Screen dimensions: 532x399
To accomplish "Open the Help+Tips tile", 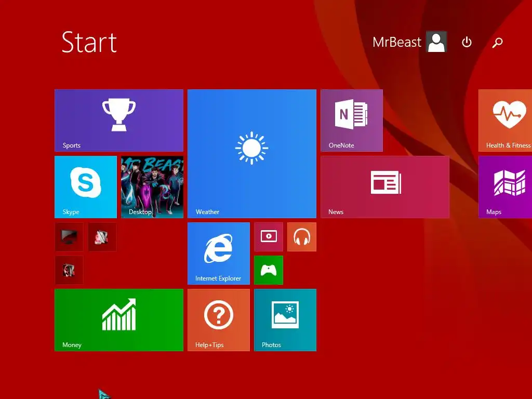I will (219, 320).
